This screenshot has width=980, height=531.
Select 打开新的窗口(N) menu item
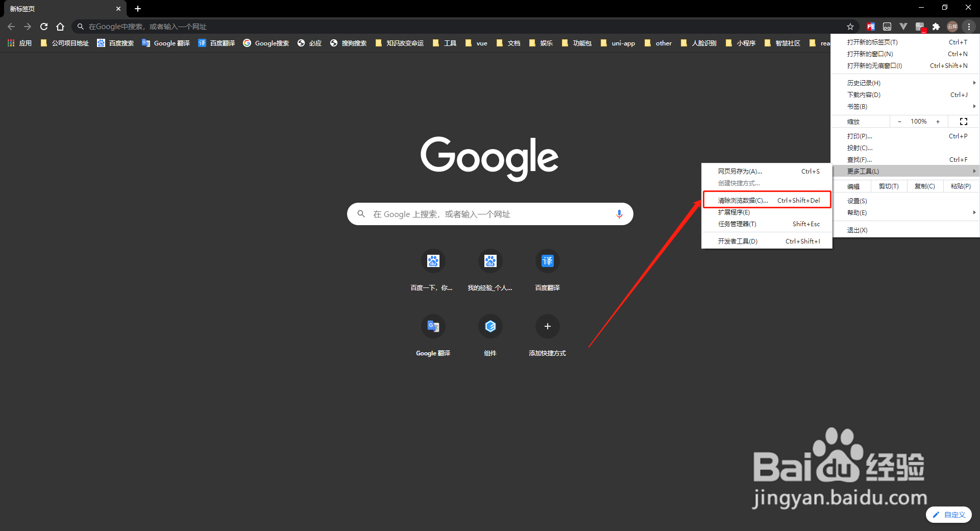click(x=905, y=54)
